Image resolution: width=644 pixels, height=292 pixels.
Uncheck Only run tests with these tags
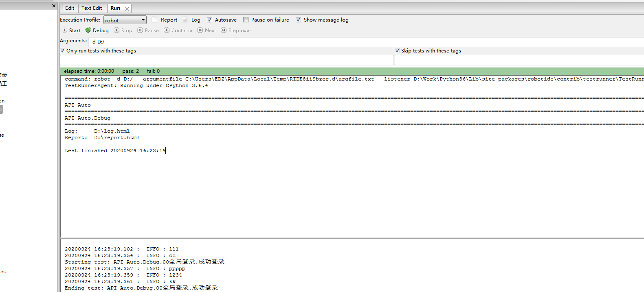[63, 51]
